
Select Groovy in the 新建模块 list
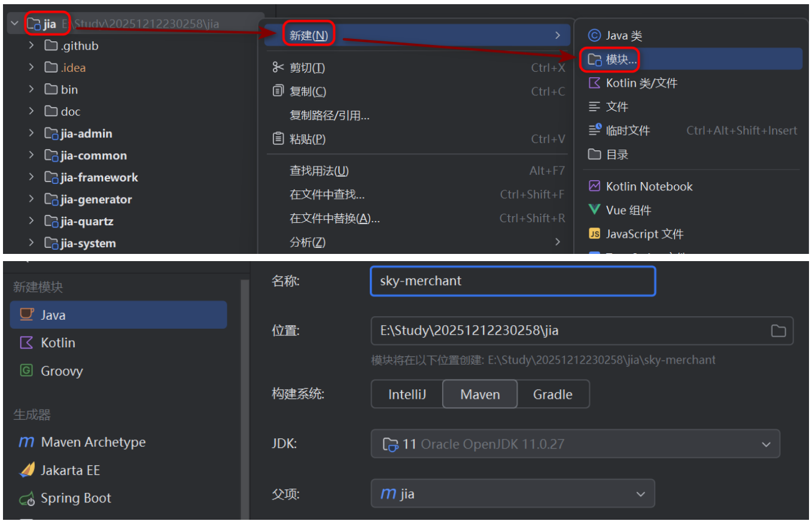pos(118,371)
